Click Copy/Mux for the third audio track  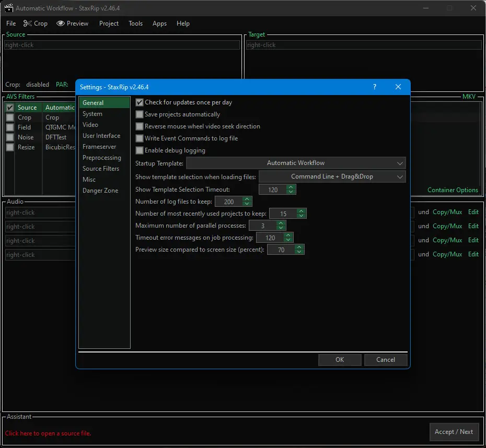447,240
